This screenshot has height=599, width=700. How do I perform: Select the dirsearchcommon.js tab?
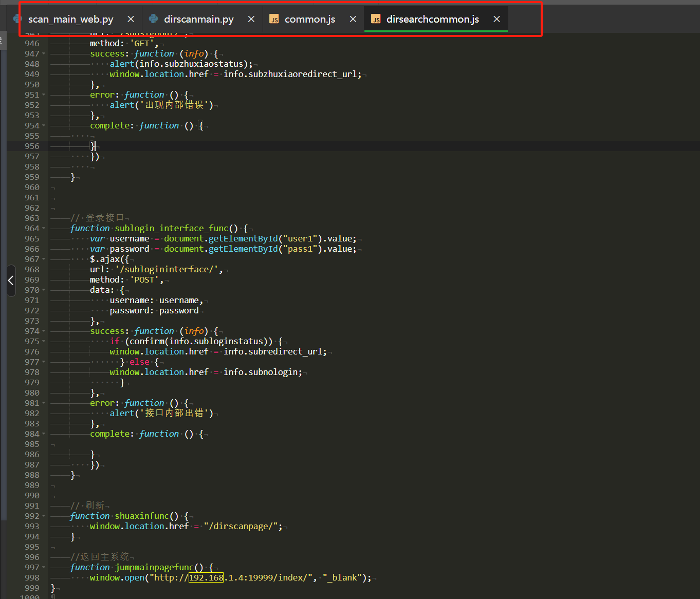click(432, 19)
